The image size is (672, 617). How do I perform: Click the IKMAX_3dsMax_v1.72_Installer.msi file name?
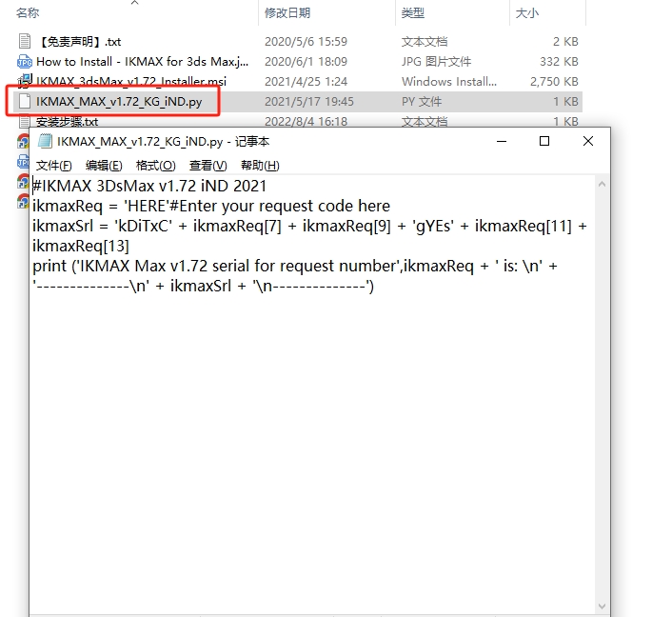[x=131, y=81]
